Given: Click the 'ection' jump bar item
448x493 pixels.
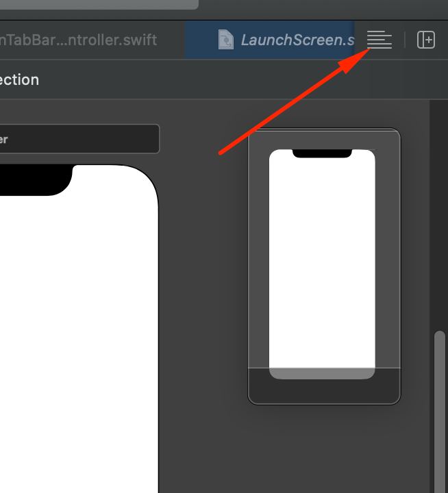Looking at the screenshot, I should (19, 80).
